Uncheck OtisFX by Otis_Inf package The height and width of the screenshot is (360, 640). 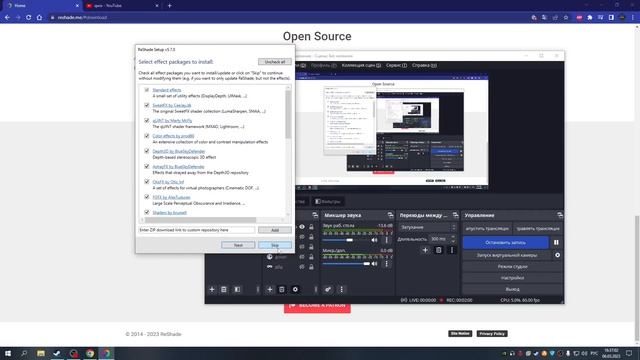pos(147,182)
